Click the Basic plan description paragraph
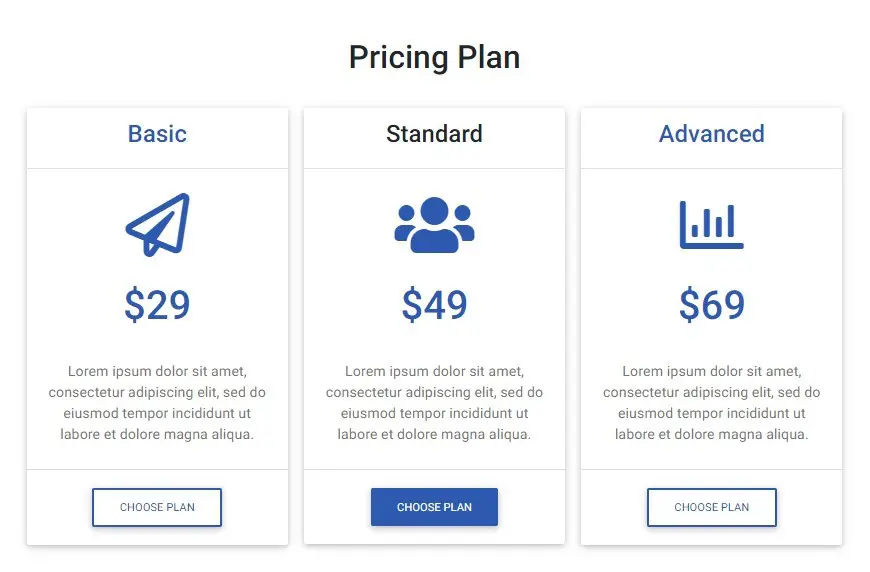Screen dimensions: 870x572 point(157,403)
